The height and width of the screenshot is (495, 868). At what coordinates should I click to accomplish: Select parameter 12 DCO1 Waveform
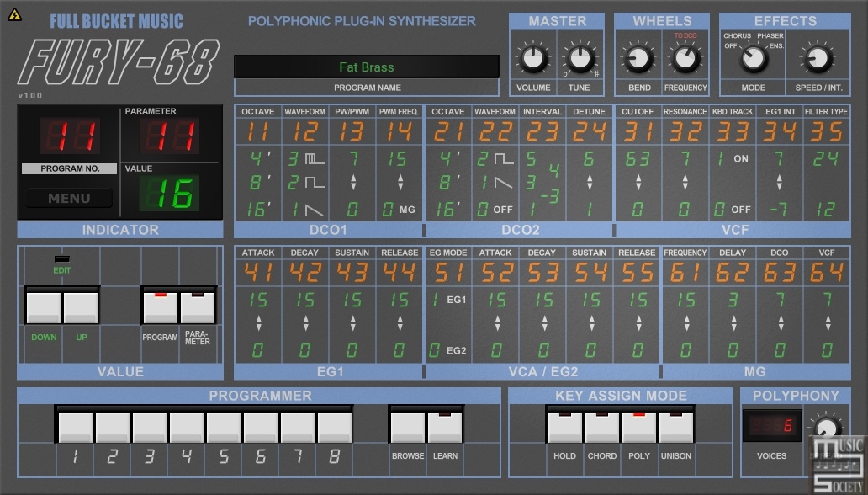(x=304, y=132)
